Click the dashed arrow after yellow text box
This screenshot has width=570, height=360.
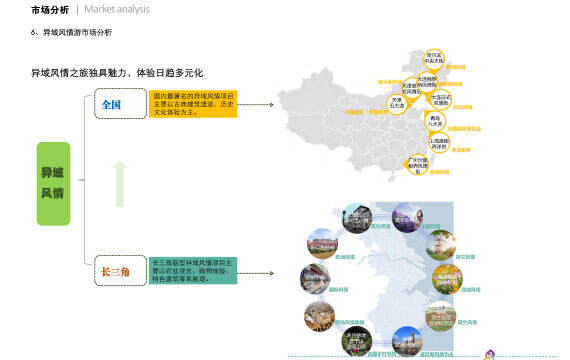(256, 105)
